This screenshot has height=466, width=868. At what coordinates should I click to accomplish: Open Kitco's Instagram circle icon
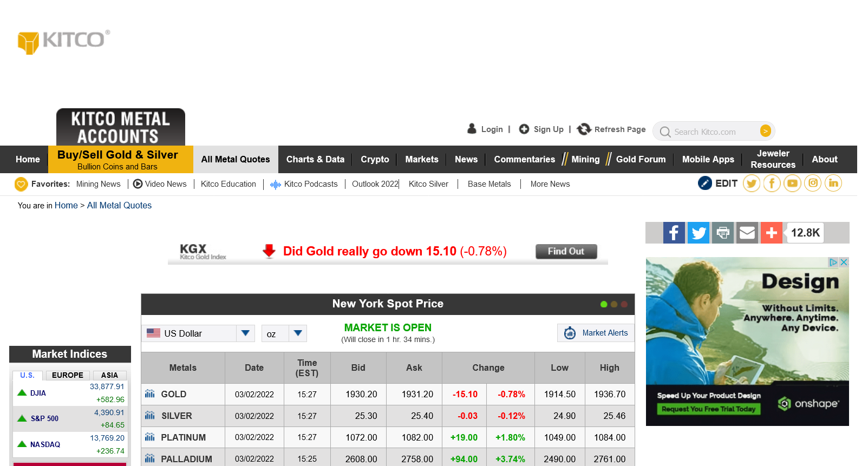coord(813,183)
